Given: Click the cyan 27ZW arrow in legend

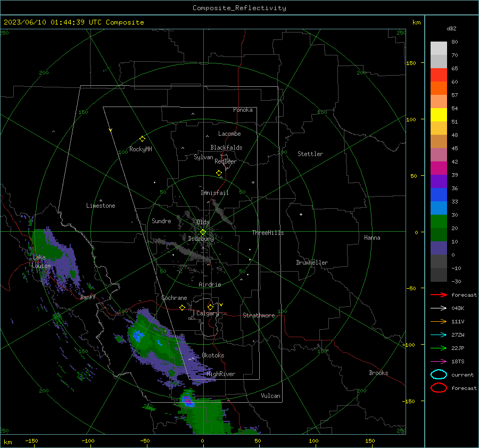Looking at the screenshot, I should (x=439, y=335).
